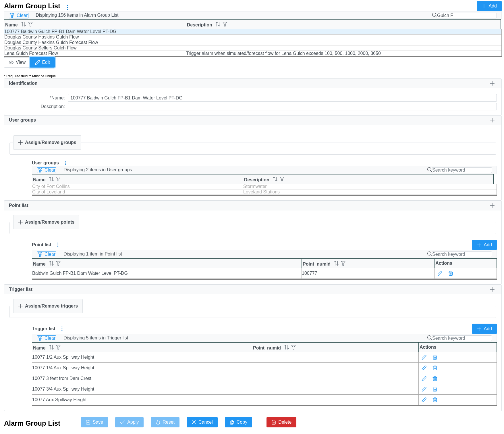This screenshot has height=434, width=504.
Task: Toggle the Trigger list section expander
Action: point(492,289)
